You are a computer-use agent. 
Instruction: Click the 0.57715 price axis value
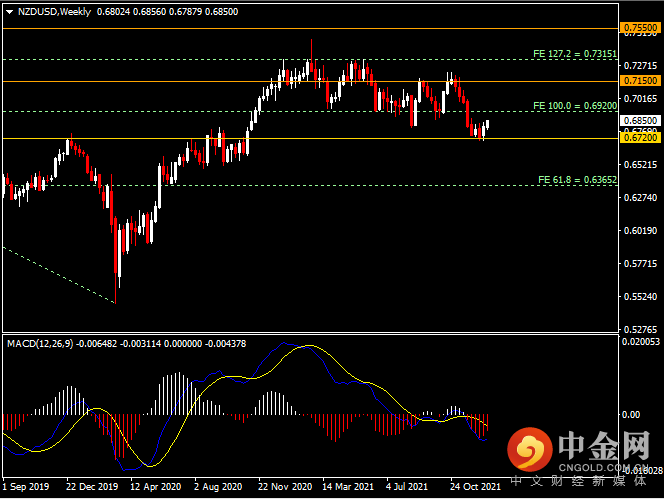tap(641, 263)
